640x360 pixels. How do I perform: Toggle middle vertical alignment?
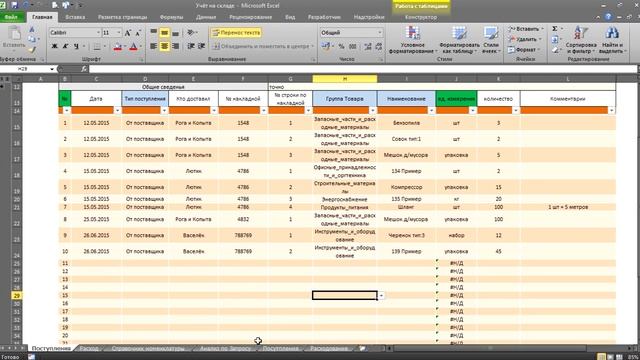(x=164, y=33)
